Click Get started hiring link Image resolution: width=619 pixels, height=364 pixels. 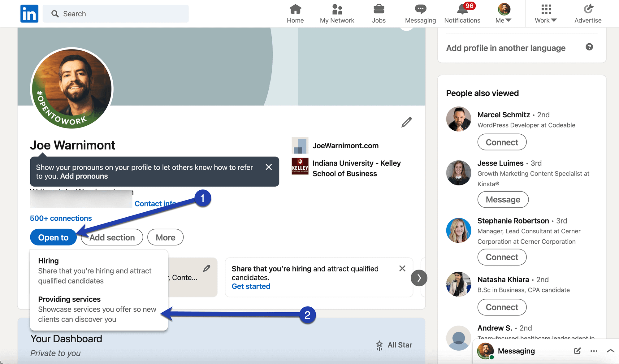pos(251,286)
